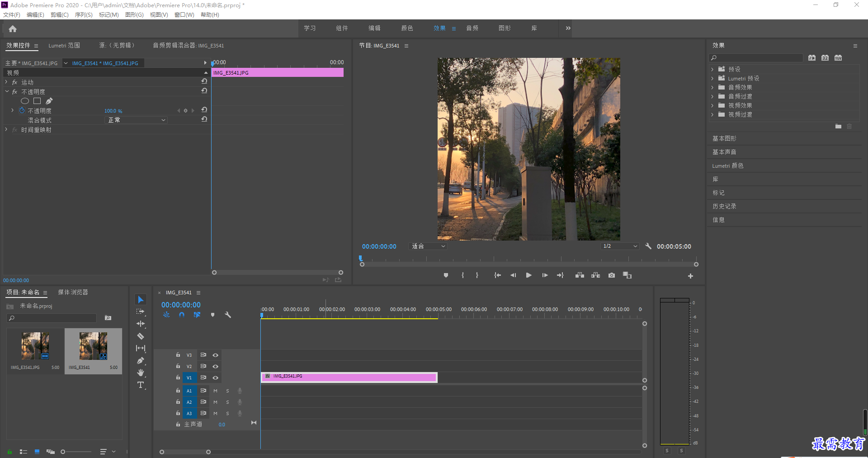The image size is (868, 458).
Task: Add marker in the timeline panel
Action: click(x=212, y=315)
